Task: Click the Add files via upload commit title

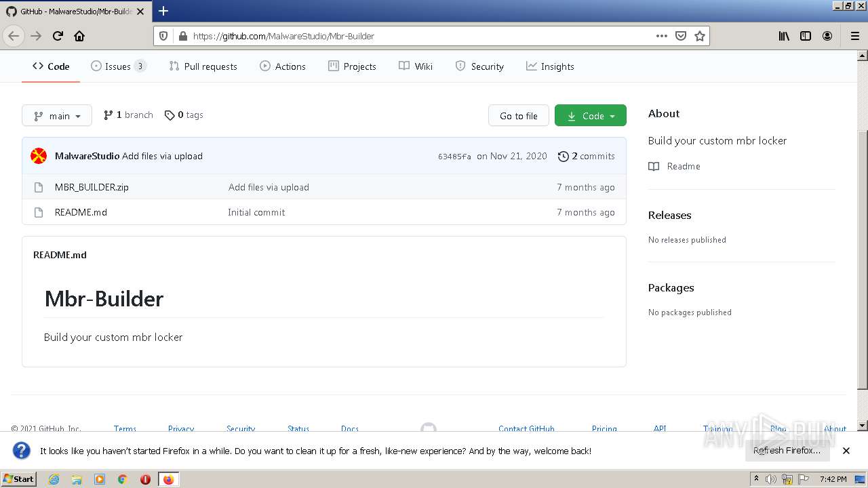Action: pyautogui.click(x=162, y=156)
